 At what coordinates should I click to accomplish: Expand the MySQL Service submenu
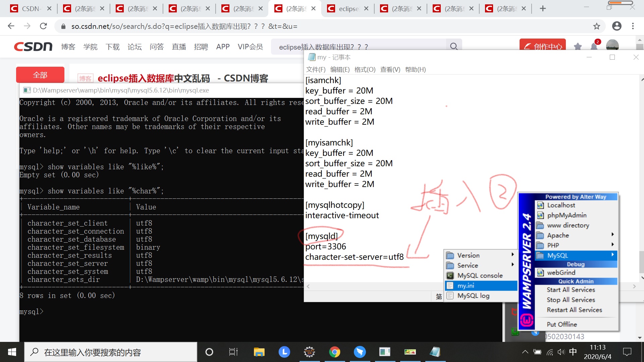(481, 265)
